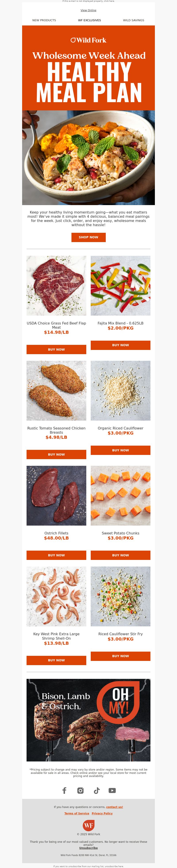
Task: Open the NEW PRODUCTS menu item
Action: pyautogui.click(x=44, y=20)
